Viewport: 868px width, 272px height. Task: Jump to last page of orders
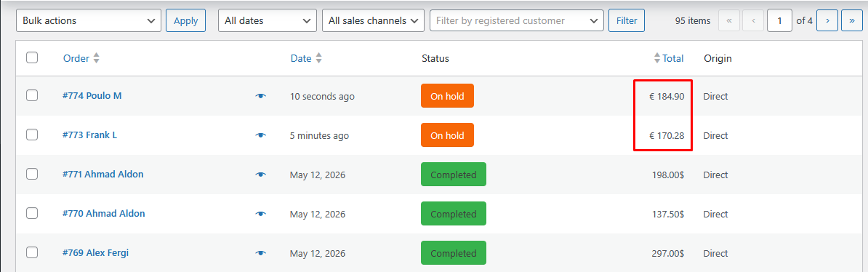pos(851,20)
